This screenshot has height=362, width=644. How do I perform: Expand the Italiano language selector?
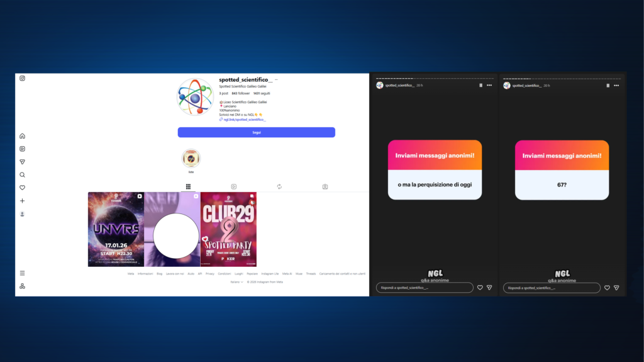(236, 282)
